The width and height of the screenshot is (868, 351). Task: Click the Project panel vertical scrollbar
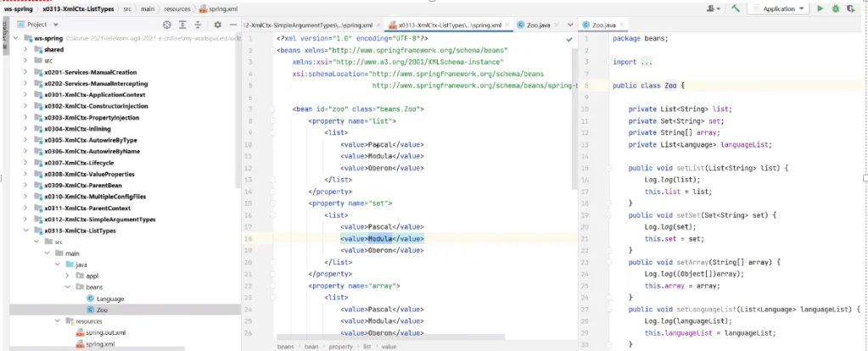click(x=238, y=110)
